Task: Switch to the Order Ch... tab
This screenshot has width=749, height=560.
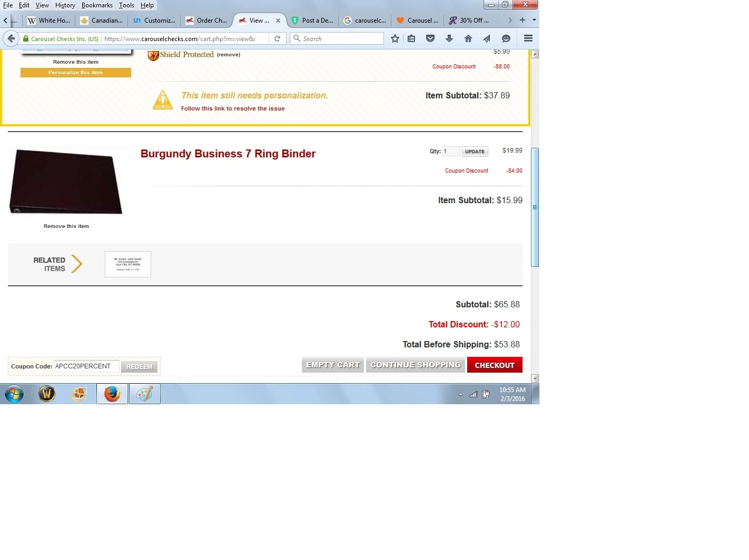Action: [x=206, y=21]
